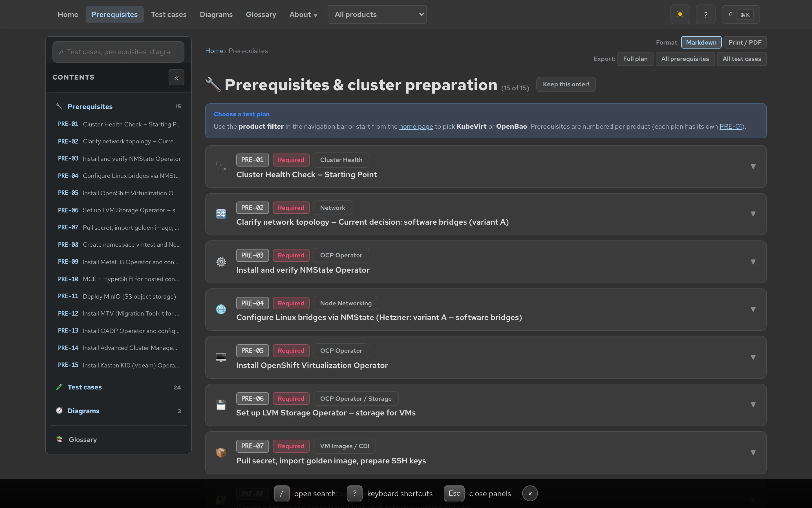This screenshot has width=812, height=508.
Task: Open the About menu dropdown
Action: pyautogui.click(x=303, y=14)
